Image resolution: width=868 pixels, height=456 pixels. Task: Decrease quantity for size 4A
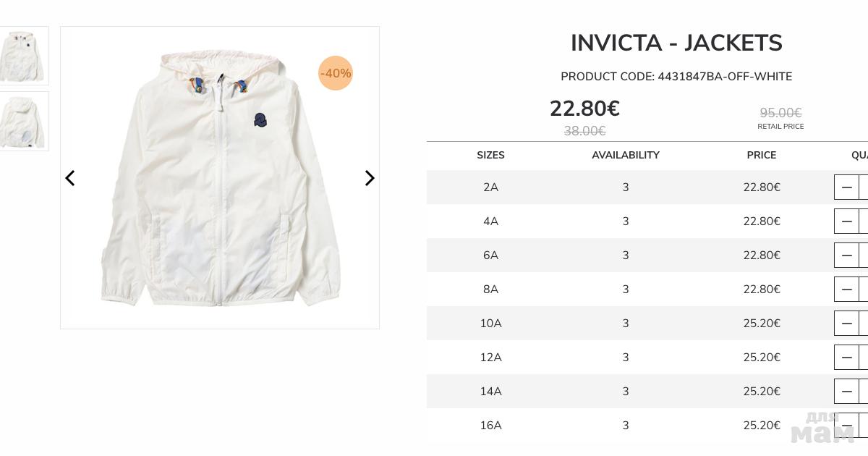pos(846,221)
